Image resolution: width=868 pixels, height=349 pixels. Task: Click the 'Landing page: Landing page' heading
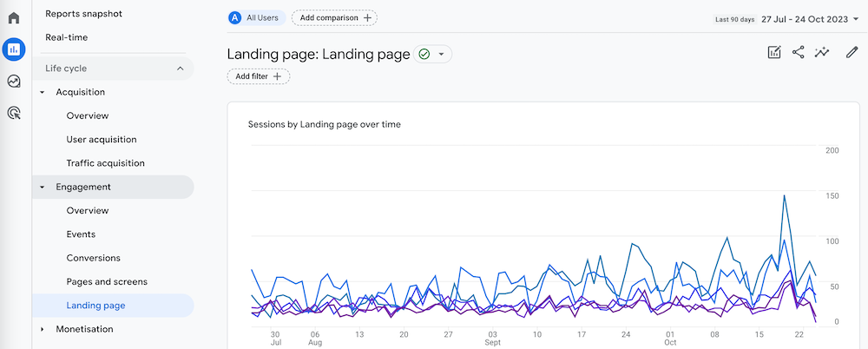pos(319,55)
